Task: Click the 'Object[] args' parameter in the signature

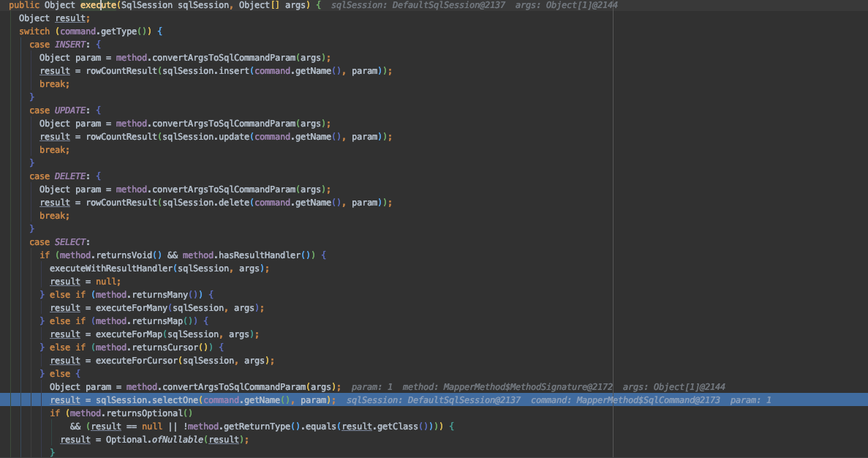Action: pyautogui.click(x=272, y=5)
